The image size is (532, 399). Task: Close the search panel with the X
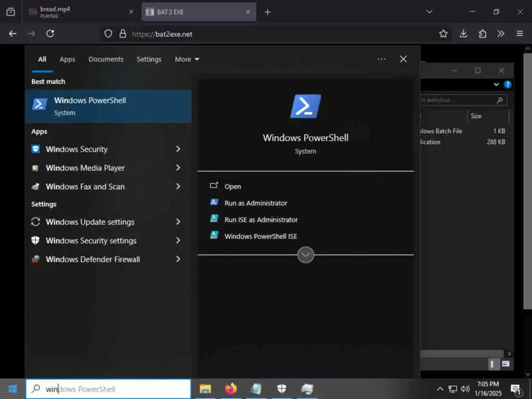[x=403, y=59]
